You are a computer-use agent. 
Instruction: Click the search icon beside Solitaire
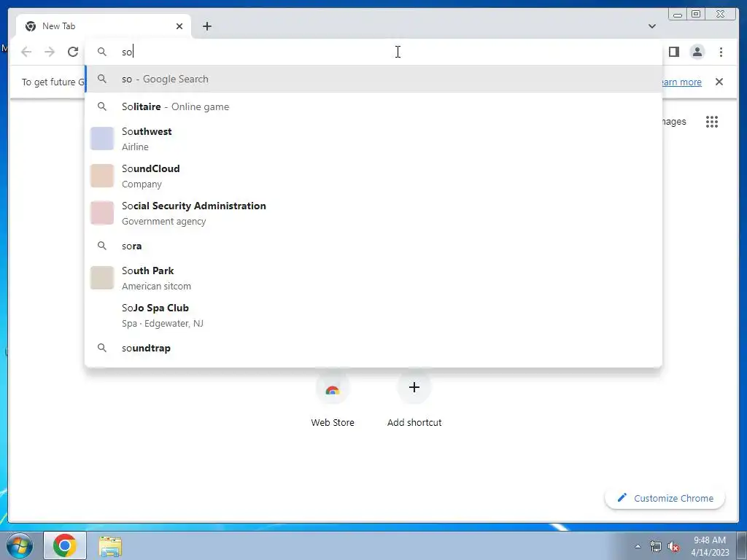coord(102,106)
